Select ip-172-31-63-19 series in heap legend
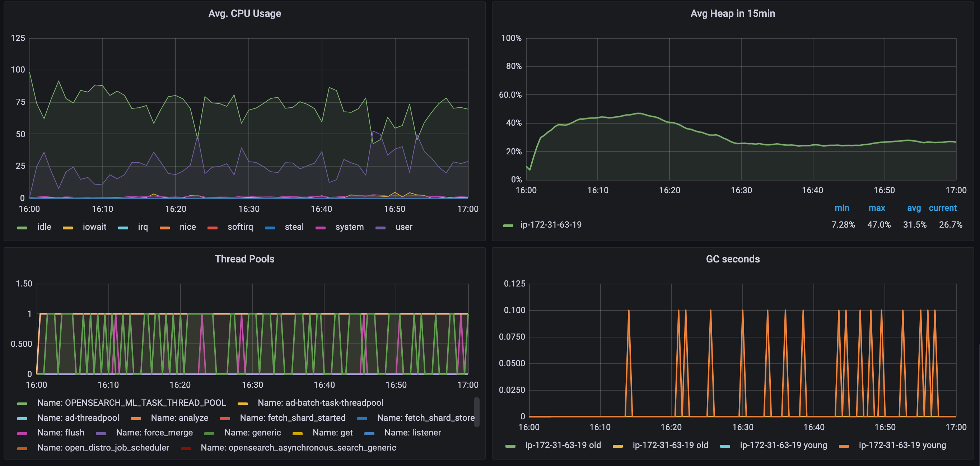980x466 pixels. 551,225
